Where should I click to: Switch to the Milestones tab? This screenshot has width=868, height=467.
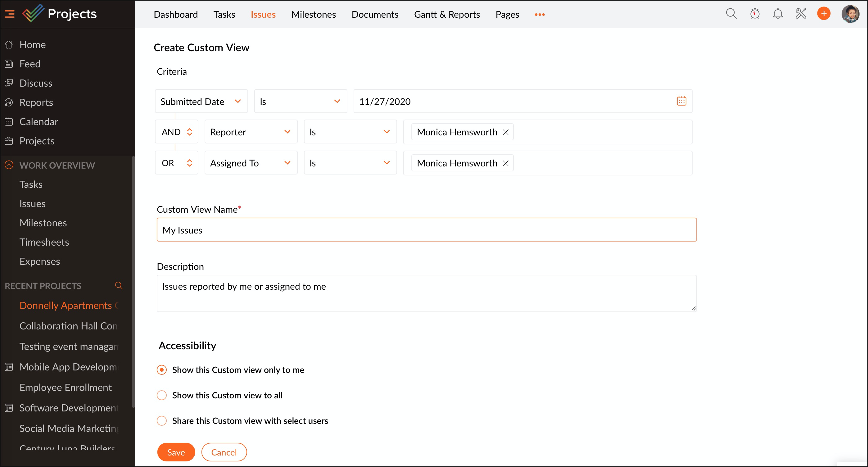[313, 14]
